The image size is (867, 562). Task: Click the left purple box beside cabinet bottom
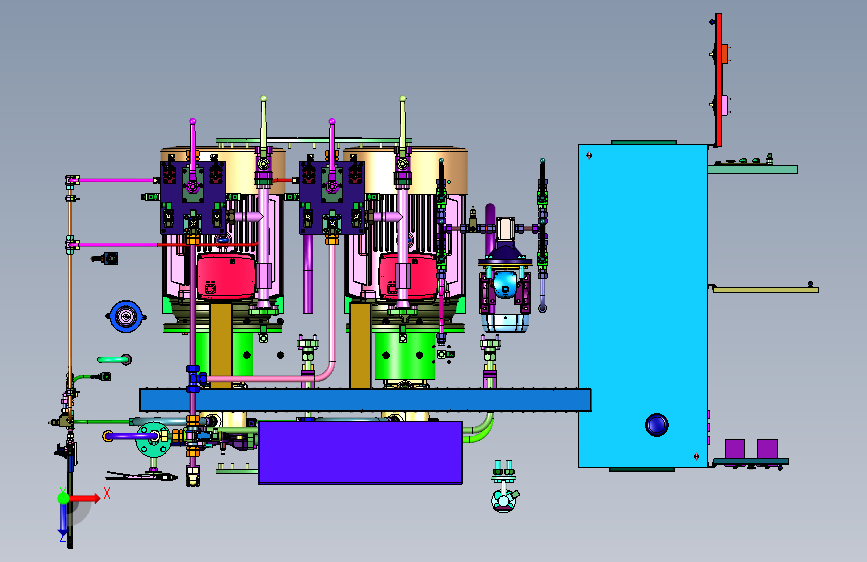(735, 449)
